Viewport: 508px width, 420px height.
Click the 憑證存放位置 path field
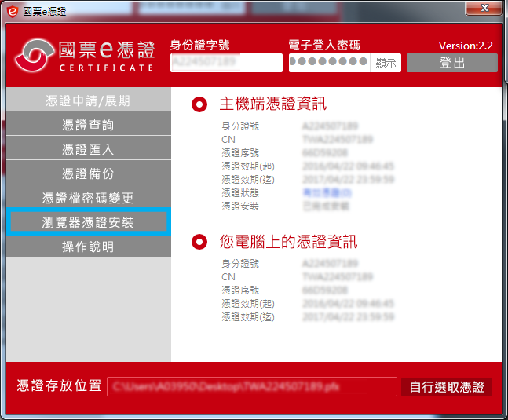[252, 386]
